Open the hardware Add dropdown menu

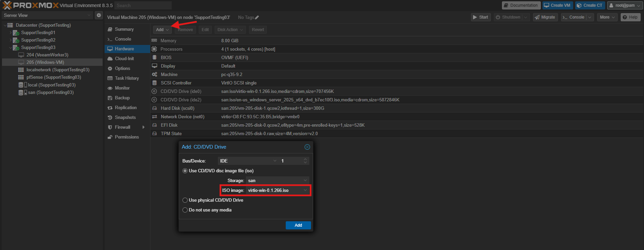pyautogui.click(x=162, y=30)
